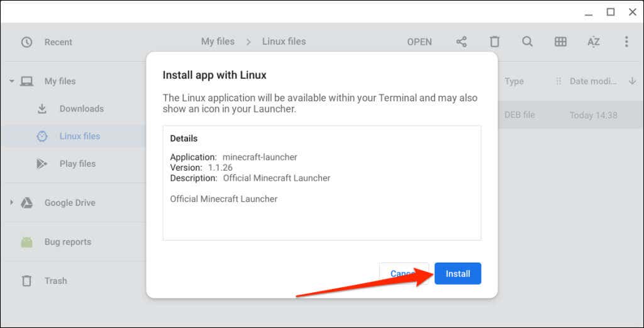This screenshot has height=328, width=644.
Task: Select My files in the sidebar
Action: [x=60, y=81]
